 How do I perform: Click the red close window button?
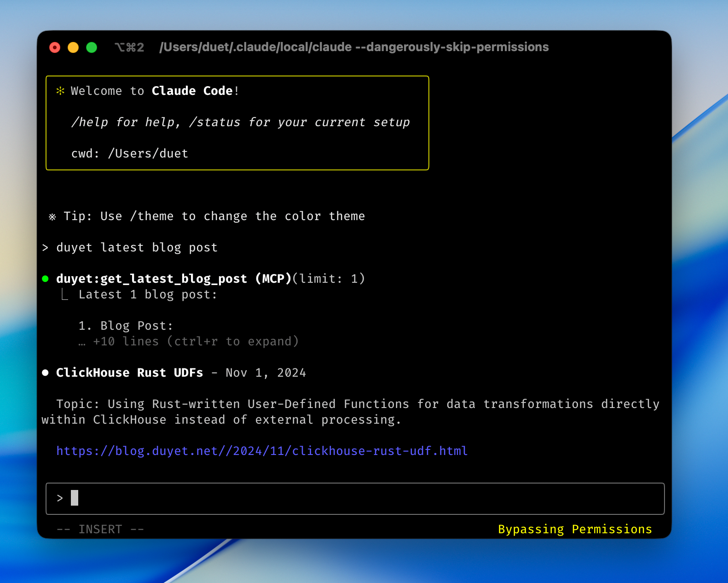click(x=55, y=47)
